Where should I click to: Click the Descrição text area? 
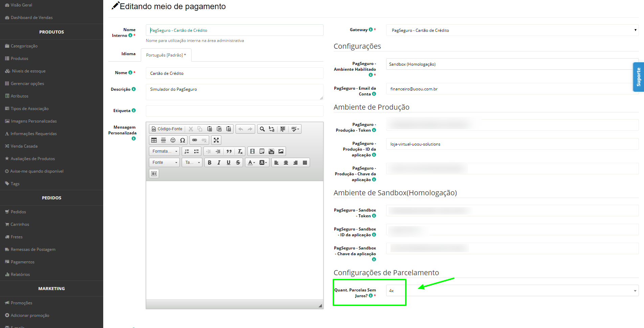coord(235,92)
